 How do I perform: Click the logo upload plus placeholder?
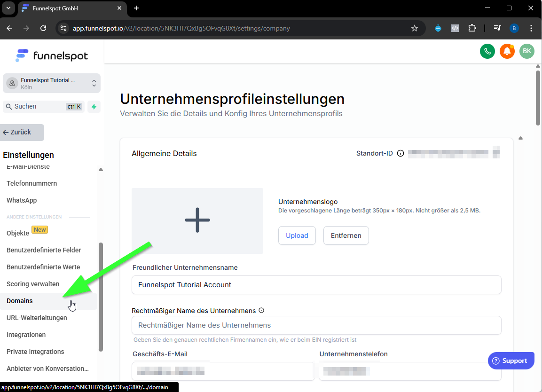pyautogui.click(x=197, y=220)
